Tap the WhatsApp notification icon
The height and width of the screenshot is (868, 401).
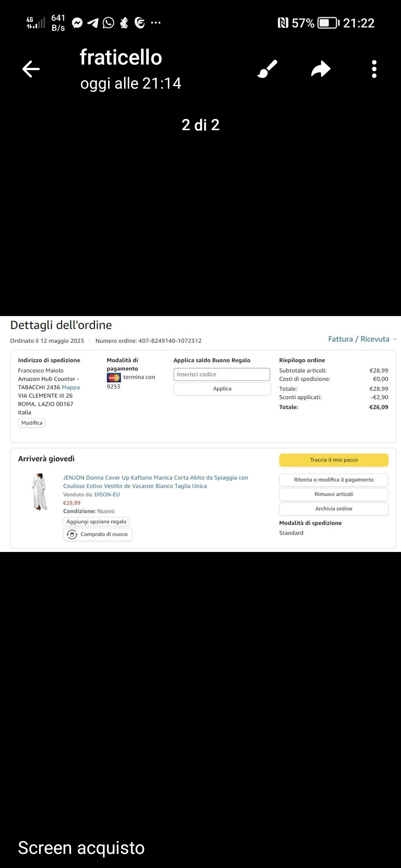pyautogui.click(x=108, y=23)
